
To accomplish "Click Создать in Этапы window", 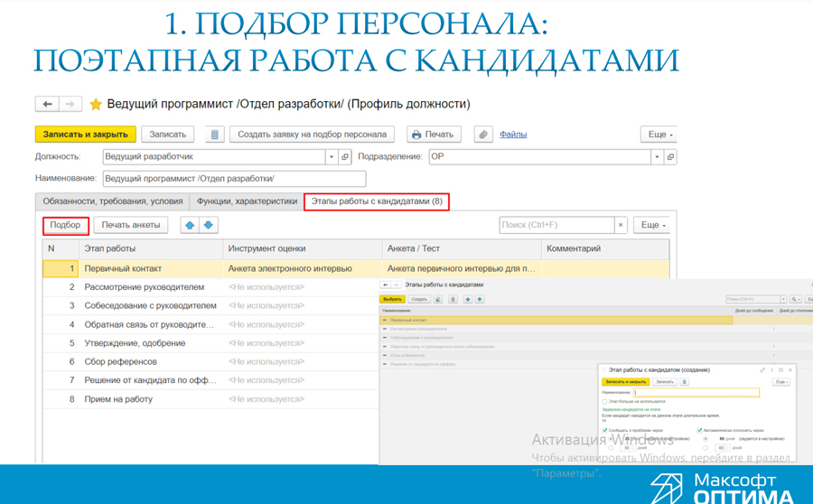I will click(419, 299).
